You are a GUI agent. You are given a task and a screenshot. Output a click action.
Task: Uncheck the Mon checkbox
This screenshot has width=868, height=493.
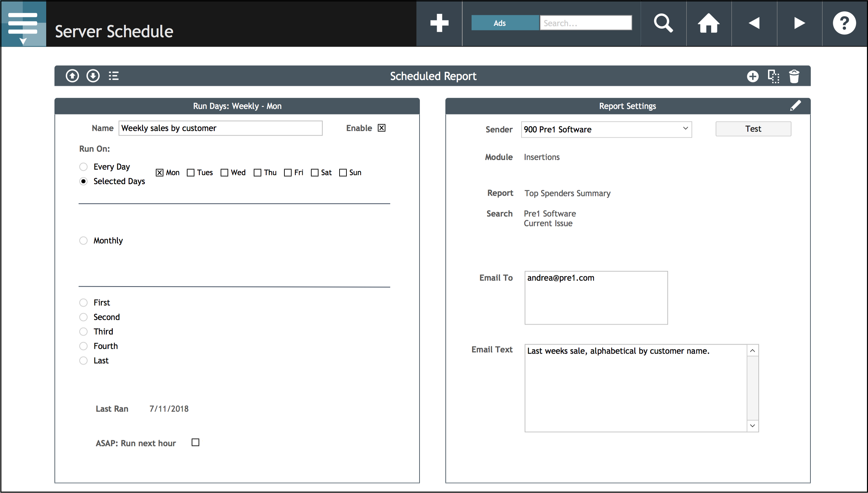pyautogui.click(x=160, y=173)
